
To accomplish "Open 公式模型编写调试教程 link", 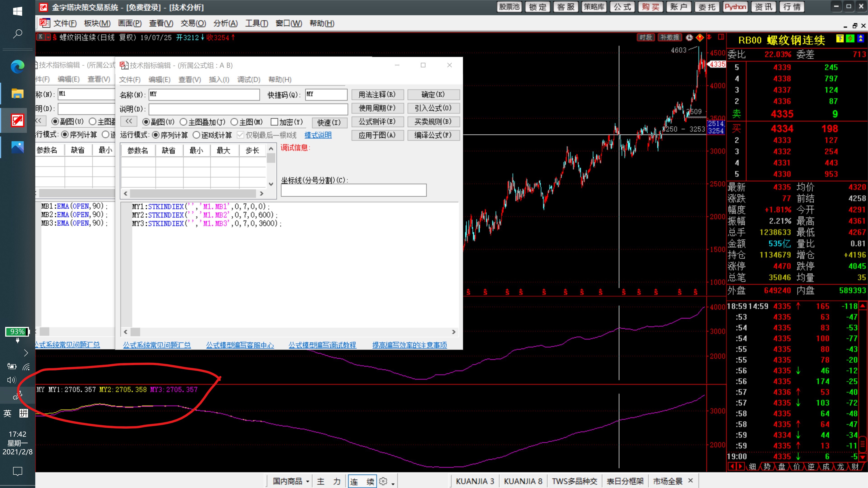I will pyautogui.click(x=322, y=345).
